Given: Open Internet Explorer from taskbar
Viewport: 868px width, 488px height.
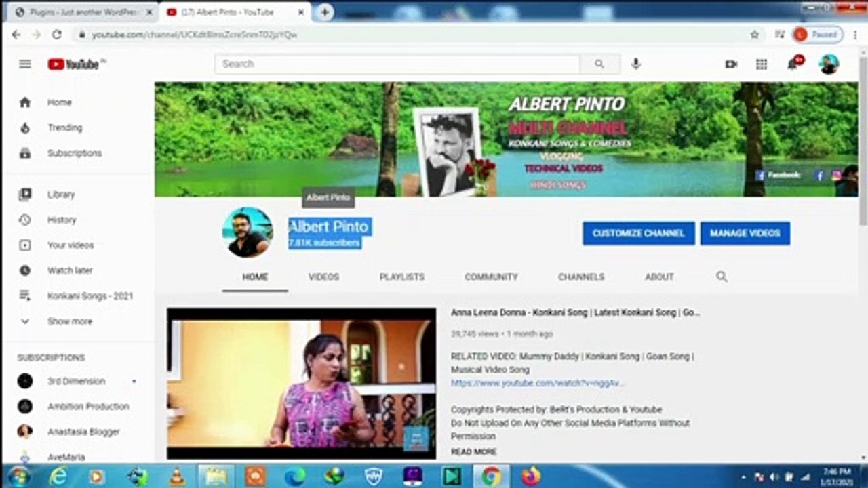Looking at the screenshot, I should click(x=58, y=477).
